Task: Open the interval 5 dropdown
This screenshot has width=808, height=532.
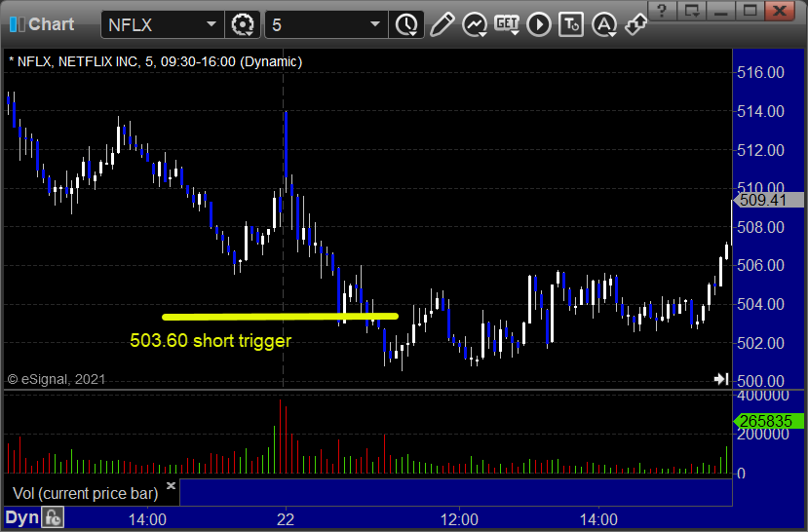Action: (375, 24)
